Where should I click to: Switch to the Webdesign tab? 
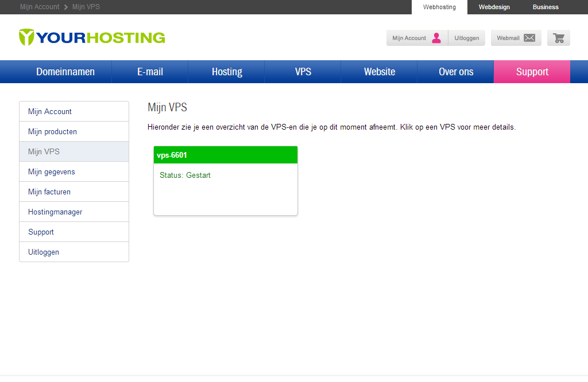click(x=494, y=7)
